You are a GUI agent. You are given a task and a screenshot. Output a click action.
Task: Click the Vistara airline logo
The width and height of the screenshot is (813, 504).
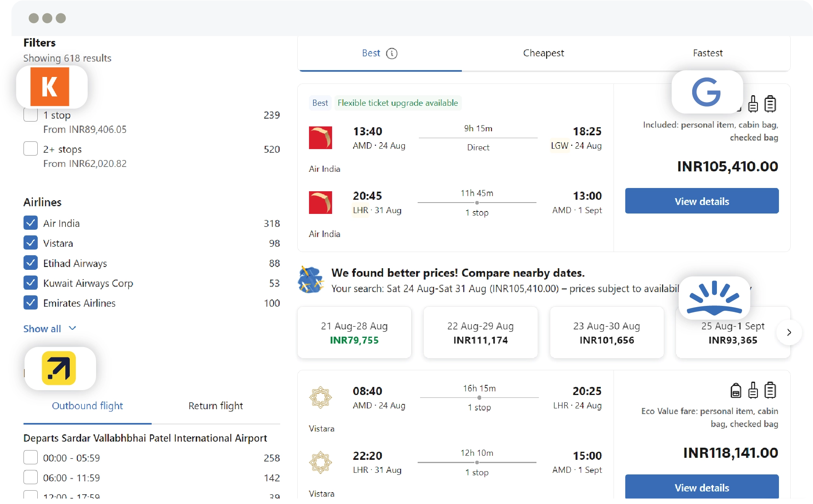tap(321, 397)
